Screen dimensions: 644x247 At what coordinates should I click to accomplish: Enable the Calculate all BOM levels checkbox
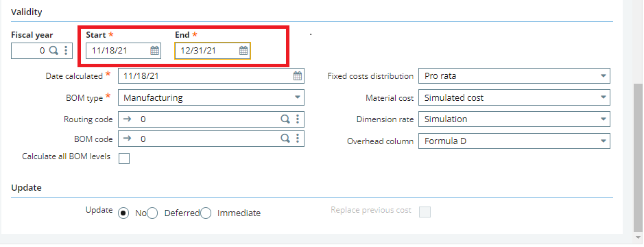[124, 158]
